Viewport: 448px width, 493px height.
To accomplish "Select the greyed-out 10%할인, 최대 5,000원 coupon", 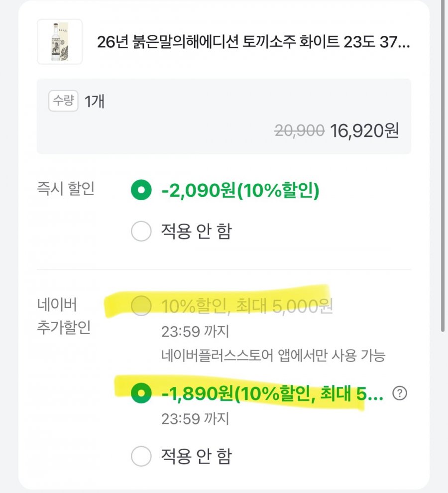I will click(141, 306).
